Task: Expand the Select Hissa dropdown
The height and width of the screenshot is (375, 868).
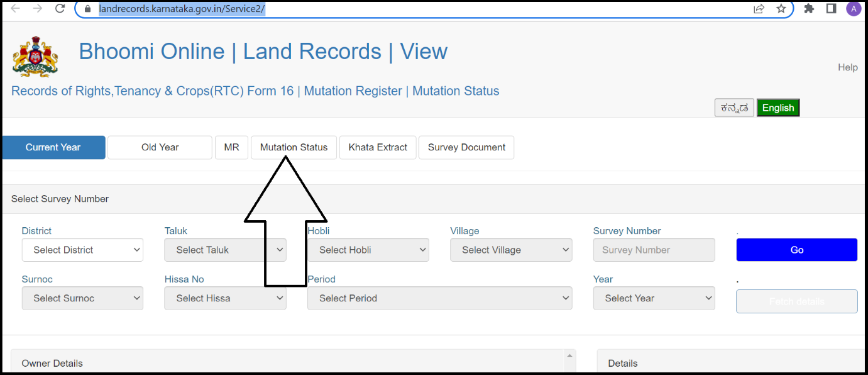Action: pyautogui.click(x=225, y=298)
